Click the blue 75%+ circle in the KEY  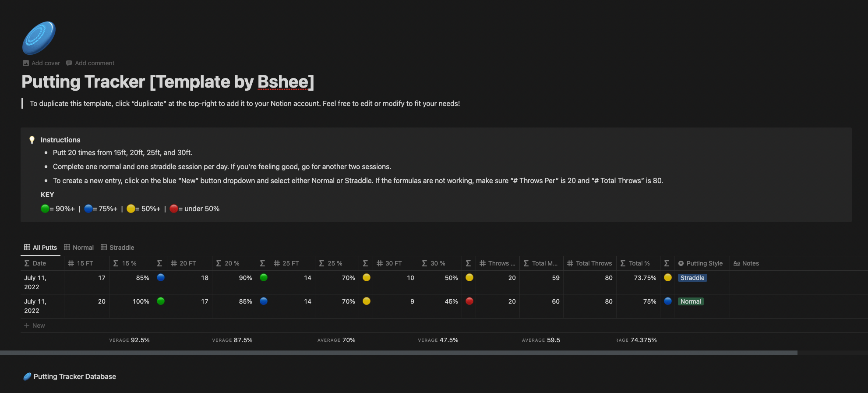pyautogui.click(x=88, y=209)
